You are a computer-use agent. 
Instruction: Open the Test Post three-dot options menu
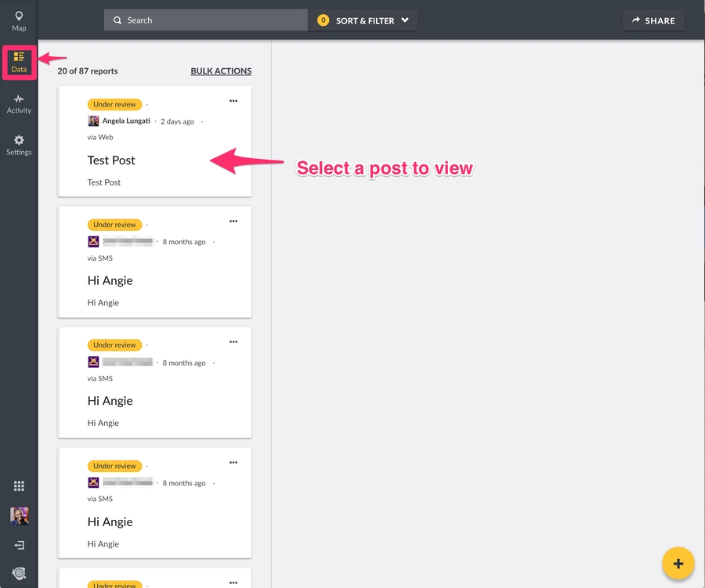(x=233, y=101)
